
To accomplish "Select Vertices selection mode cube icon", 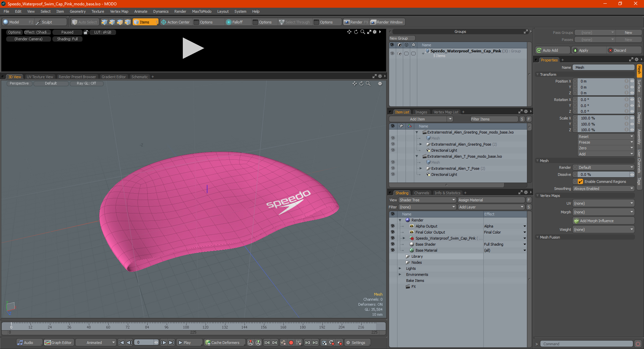I will point(104,22).
